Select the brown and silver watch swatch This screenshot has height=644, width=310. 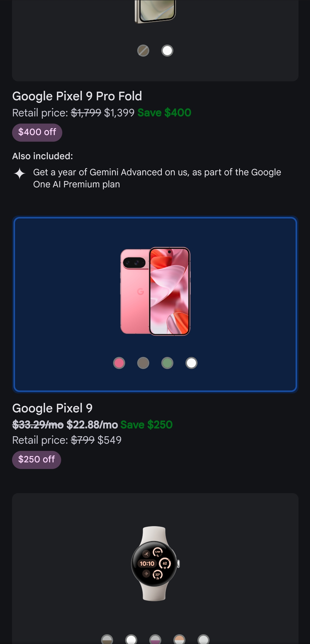[x=107, y=639]
